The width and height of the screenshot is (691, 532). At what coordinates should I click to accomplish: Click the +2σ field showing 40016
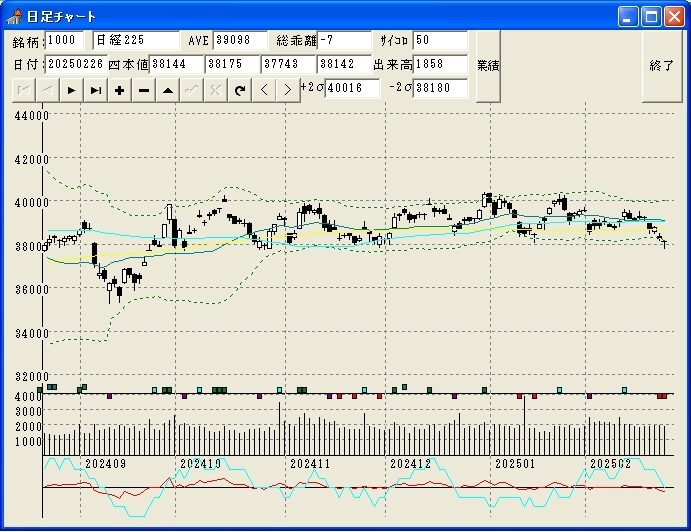352,88
